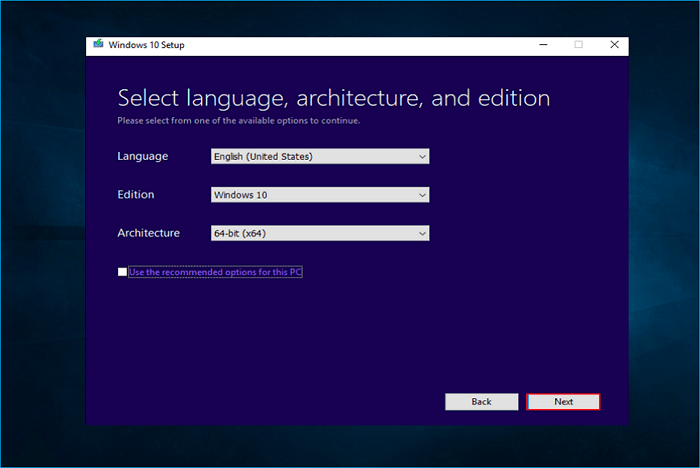Click the Windows 10 Setup title bar icon
The width and height of the screenshot is (700, 468).
(98, 45)
